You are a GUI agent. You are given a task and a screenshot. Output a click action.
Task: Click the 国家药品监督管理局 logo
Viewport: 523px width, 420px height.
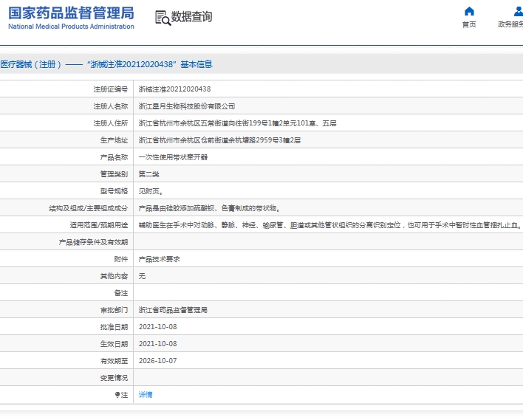[x=71, y=13]
